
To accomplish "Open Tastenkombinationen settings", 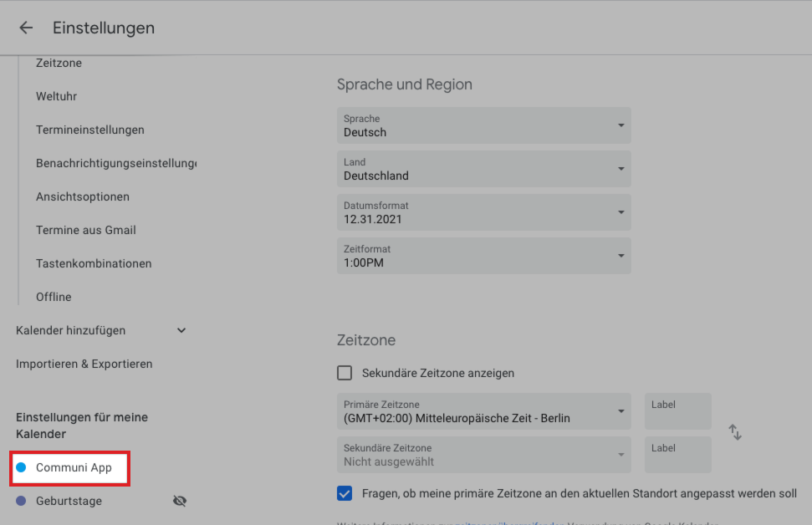I will 94,263.
